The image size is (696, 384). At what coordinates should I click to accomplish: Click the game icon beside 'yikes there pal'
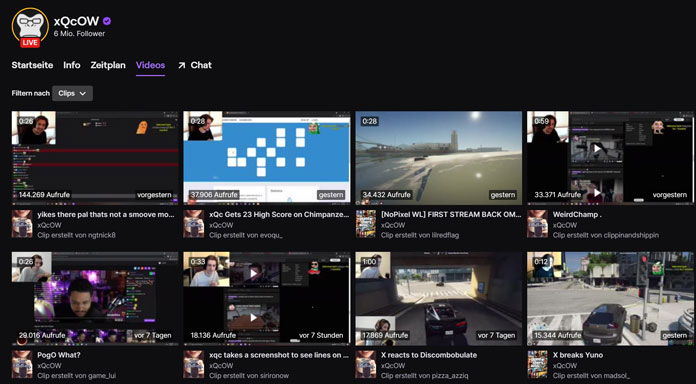(x=22, y=224)
